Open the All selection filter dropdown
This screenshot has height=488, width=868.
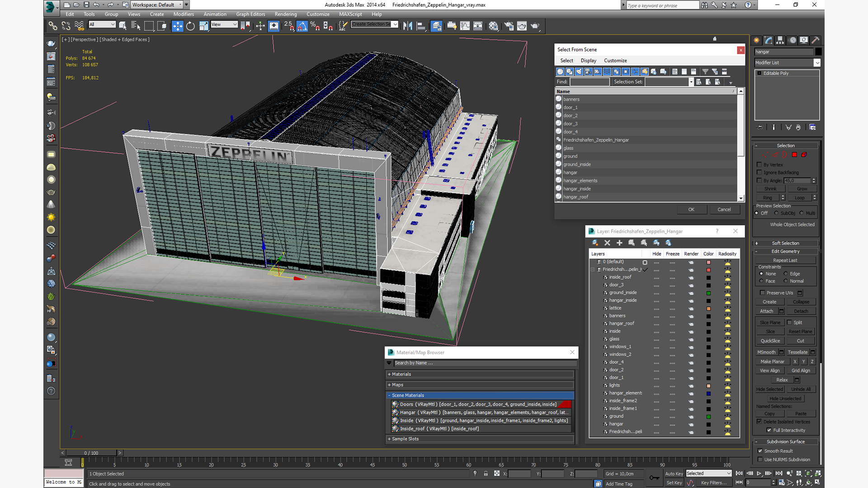point(102,24)
